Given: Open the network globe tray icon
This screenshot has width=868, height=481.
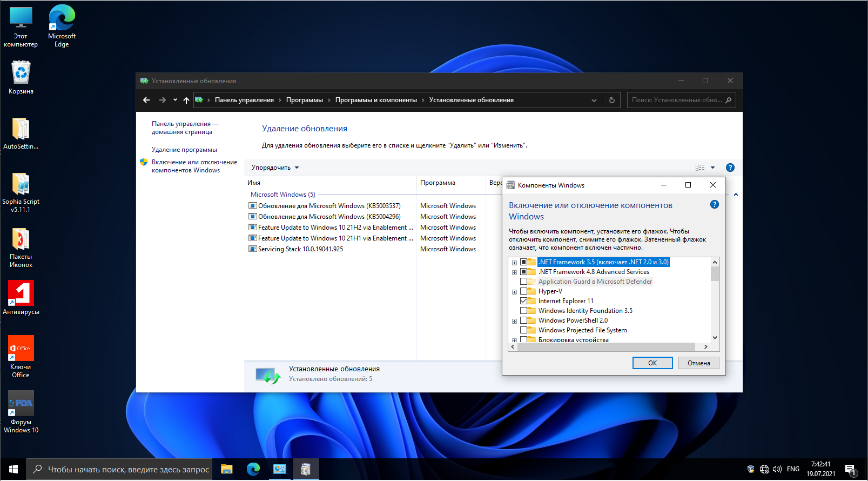Looking at the screenshot, I should 764,469.
